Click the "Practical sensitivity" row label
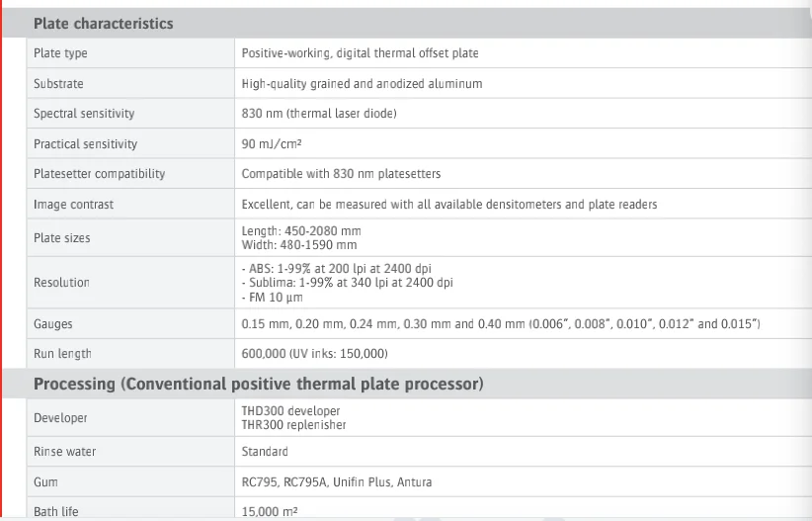The height and width of the screenshot is (521, 812). (86, 144)
